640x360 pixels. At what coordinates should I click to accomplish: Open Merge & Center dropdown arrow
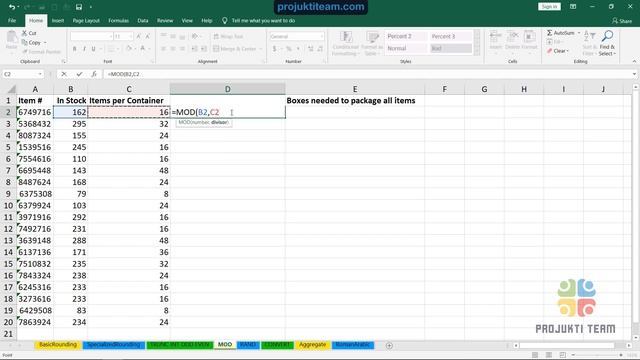[x=261, y=49]
